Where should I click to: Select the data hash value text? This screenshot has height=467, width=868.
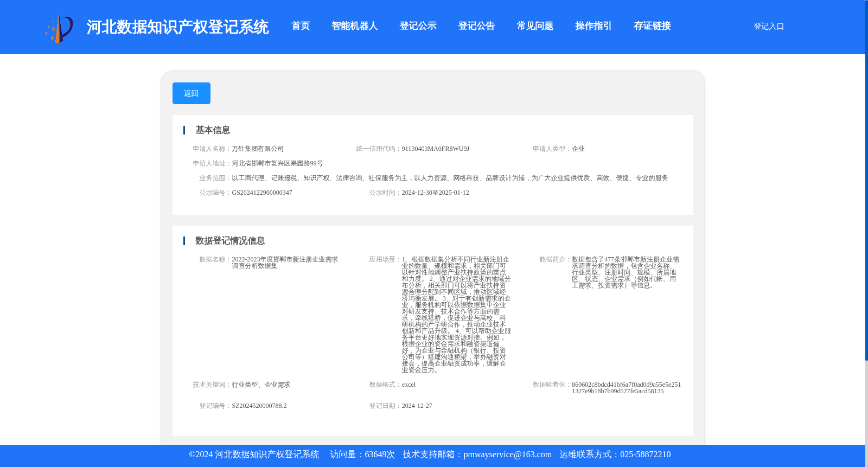[x=627, y=388]
